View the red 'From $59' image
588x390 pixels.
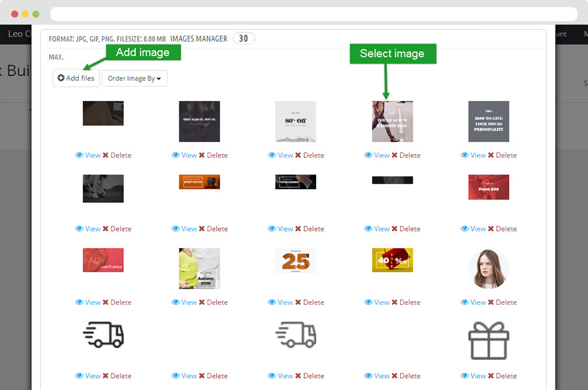click(473, 229)
